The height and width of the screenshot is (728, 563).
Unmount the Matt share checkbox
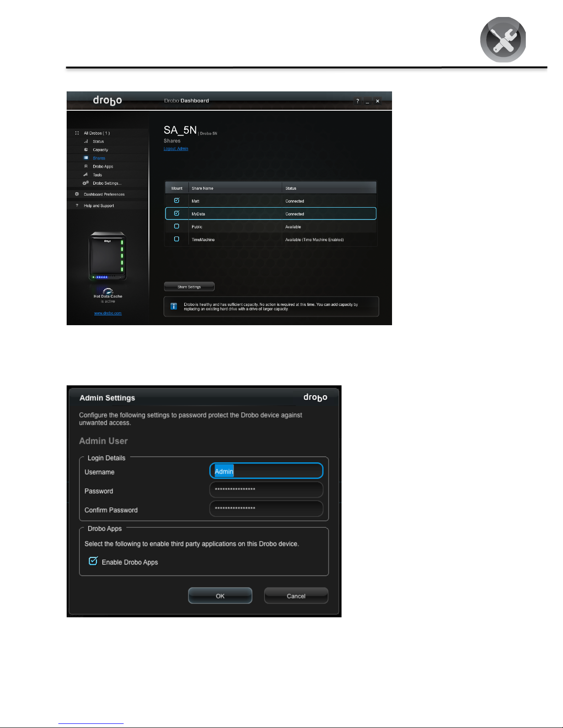tap(176, 201)
